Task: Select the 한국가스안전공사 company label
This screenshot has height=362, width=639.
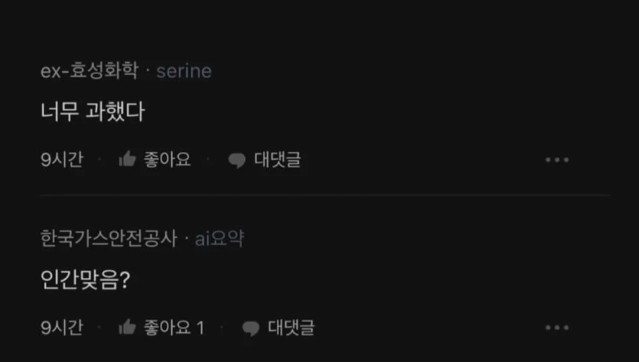Action: point(109,238)
